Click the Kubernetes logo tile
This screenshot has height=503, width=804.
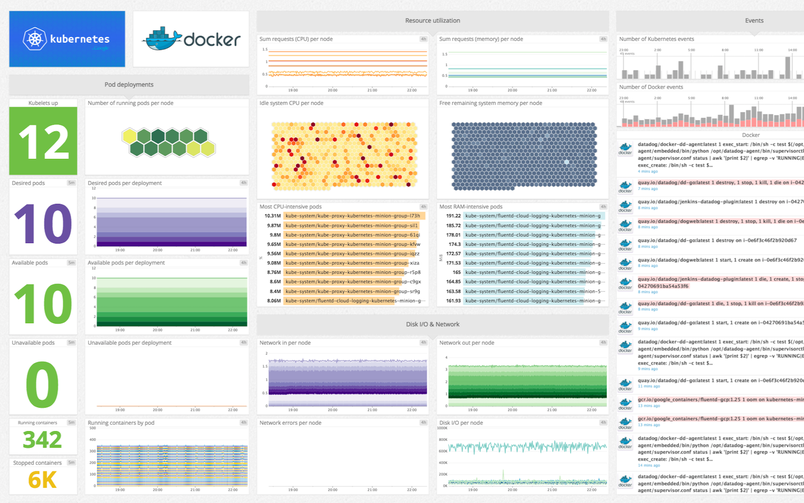coord(67,39)
